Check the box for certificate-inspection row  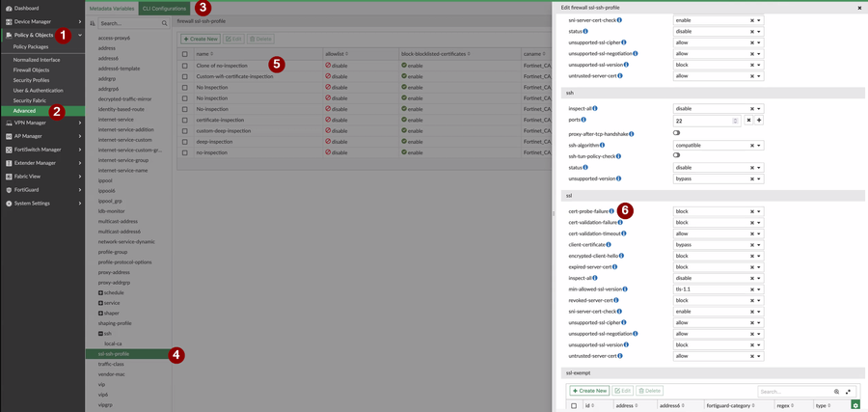point(185,120)
